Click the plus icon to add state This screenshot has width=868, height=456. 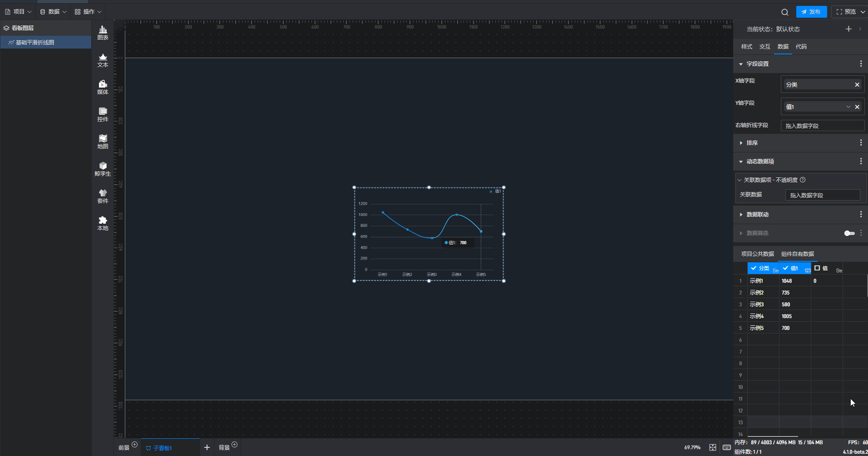pyautogui.click(x=848, y=29)
